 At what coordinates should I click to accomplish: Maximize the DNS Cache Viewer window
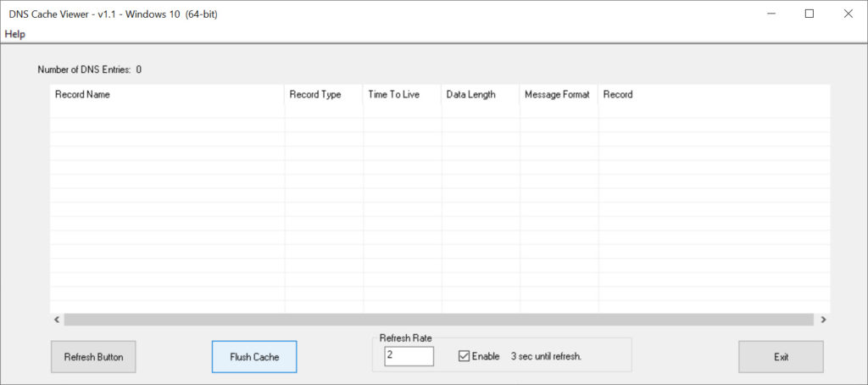click(810, 14)
